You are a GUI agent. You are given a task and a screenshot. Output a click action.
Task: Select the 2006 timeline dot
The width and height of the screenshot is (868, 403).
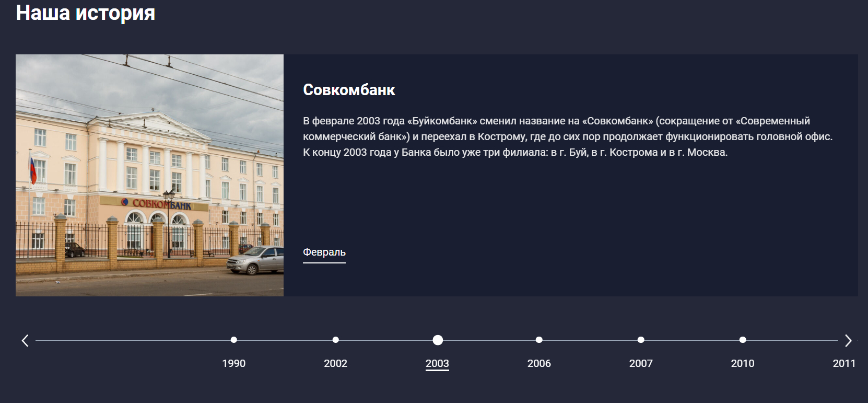point(539,340)
